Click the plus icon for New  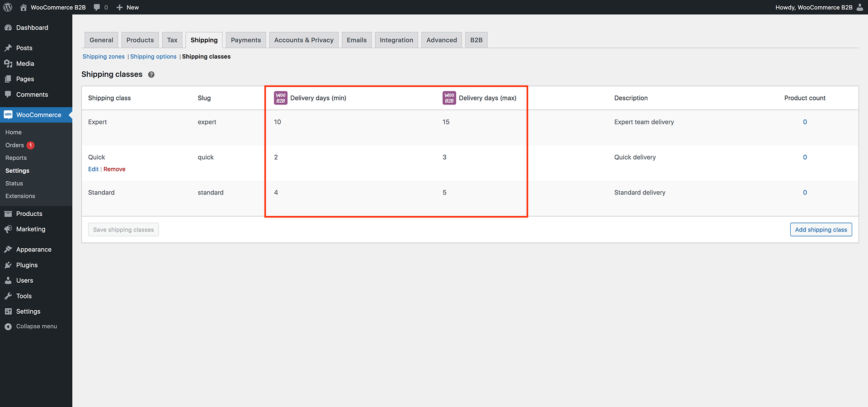pyautogui.click(x=119, y=7)
